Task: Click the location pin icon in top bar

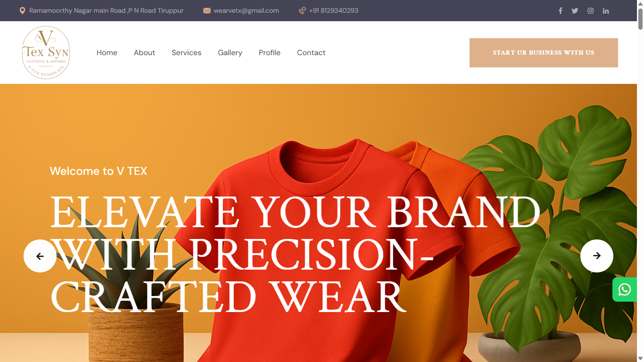Action: click(x=22, y=10)
